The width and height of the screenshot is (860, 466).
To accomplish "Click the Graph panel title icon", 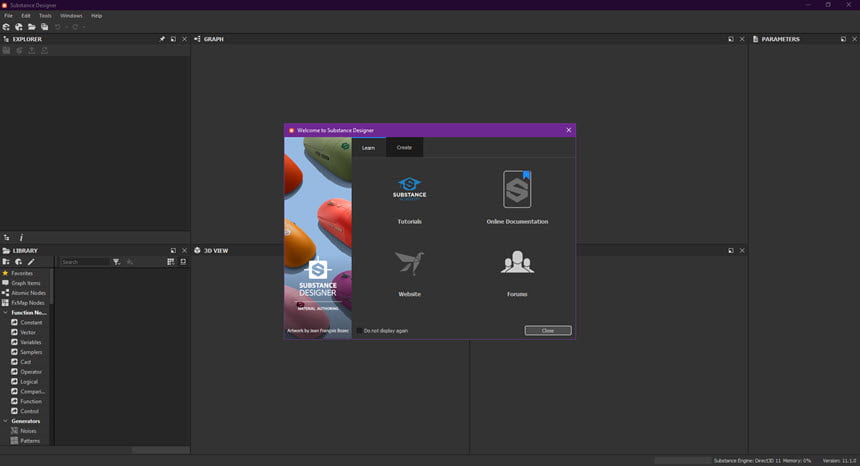I will click(x=197, y=39).
